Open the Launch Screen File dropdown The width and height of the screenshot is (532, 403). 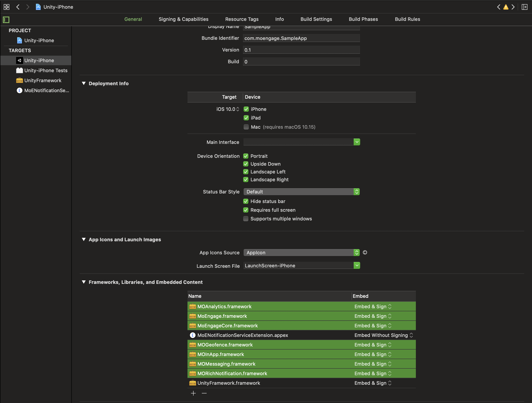pyautogui.click(x=357, y=266)
